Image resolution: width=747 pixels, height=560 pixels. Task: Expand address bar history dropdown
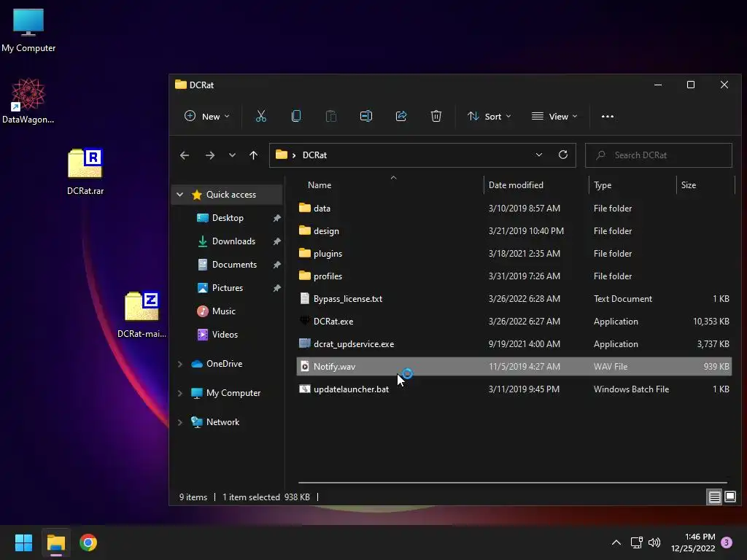[x=539, y=155]
